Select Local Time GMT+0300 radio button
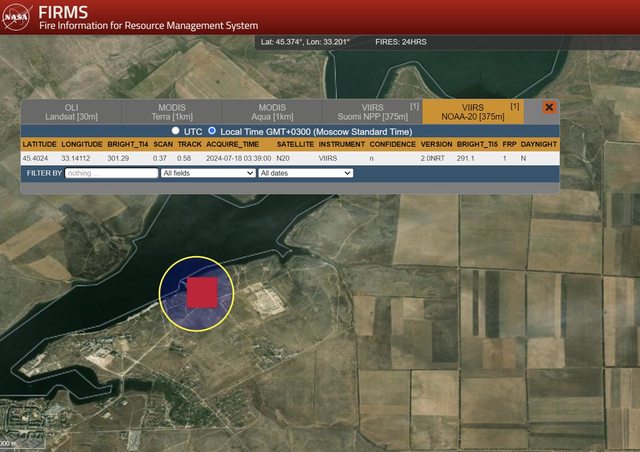The width and height of the screenshot is (640, 452). pos(212,131)
